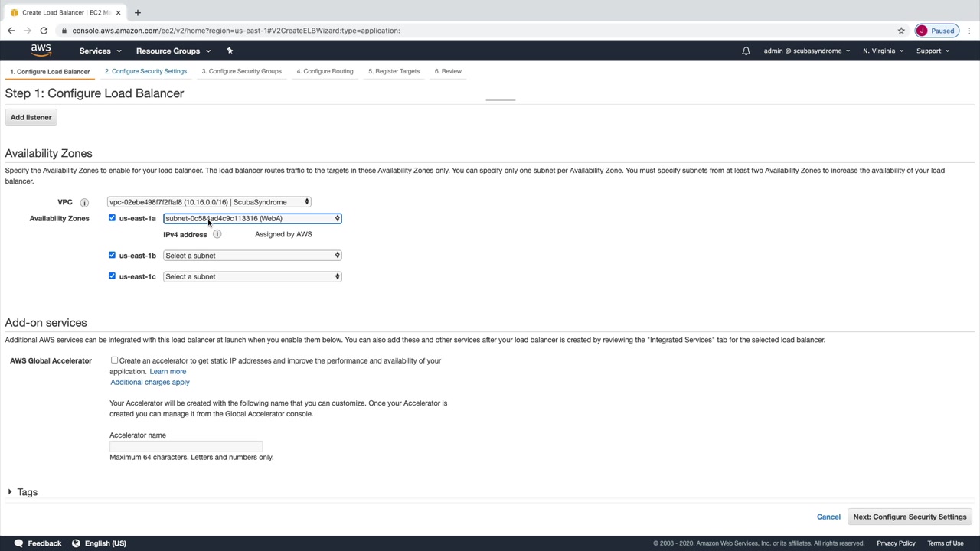
Task: Open the Learn more link
Action: pyautogui.click(x=168, y=371)
